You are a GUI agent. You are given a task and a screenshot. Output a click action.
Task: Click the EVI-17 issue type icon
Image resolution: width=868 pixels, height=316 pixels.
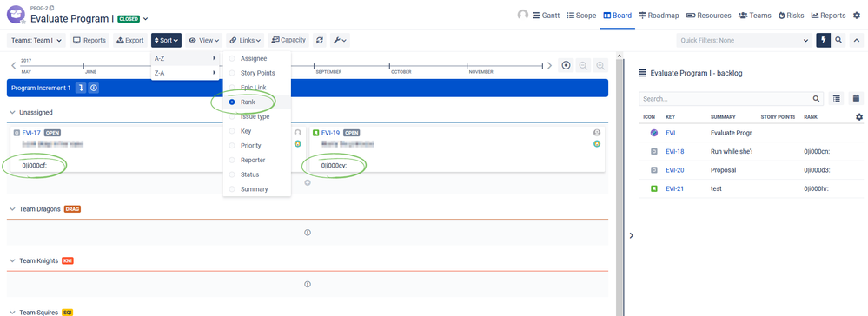[x=17, y=133]
